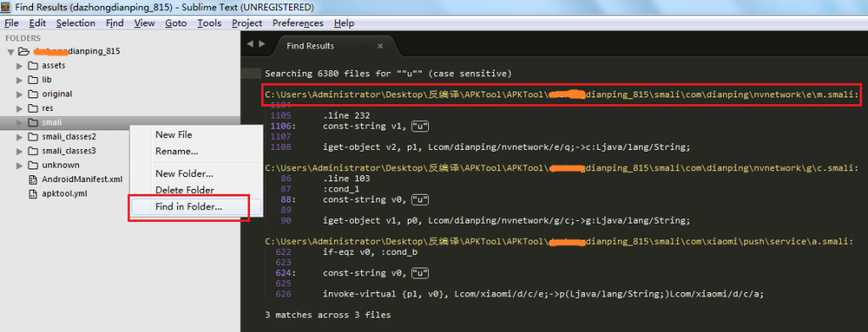Close the Find Results tab
868x332 pixels.
tap(381, 46)
